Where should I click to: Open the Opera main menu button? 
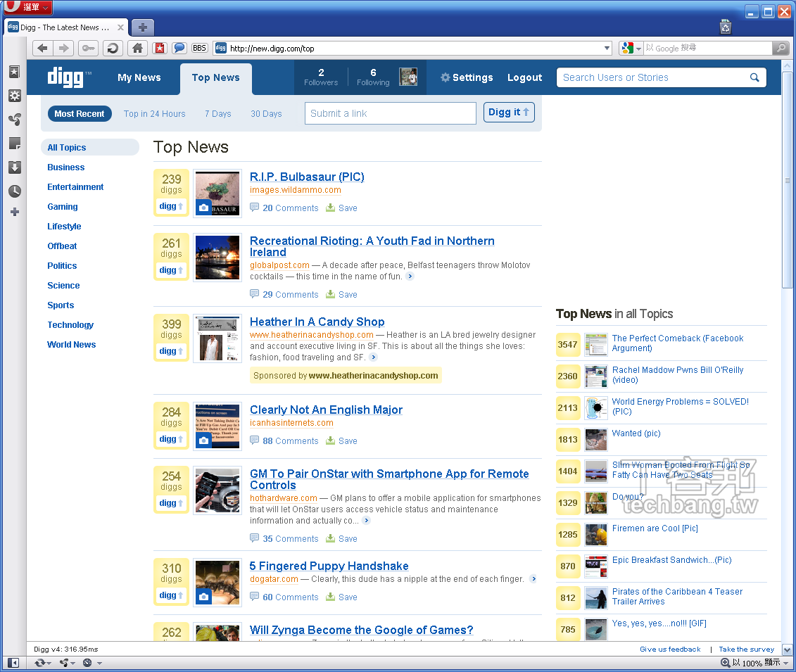click(27, 8)
